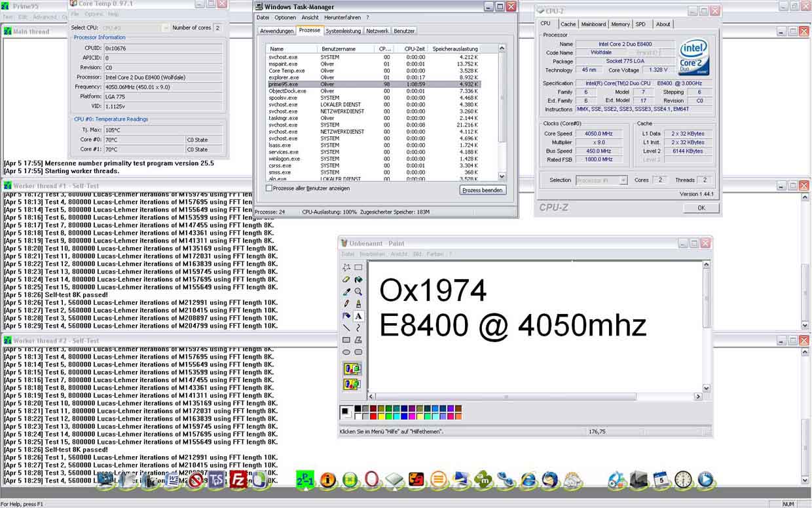Image resolution: width=812 pixels, height=508 pixels.
Task: Open the TS TeamSpeak dock icon
Action: pos(217,480)
